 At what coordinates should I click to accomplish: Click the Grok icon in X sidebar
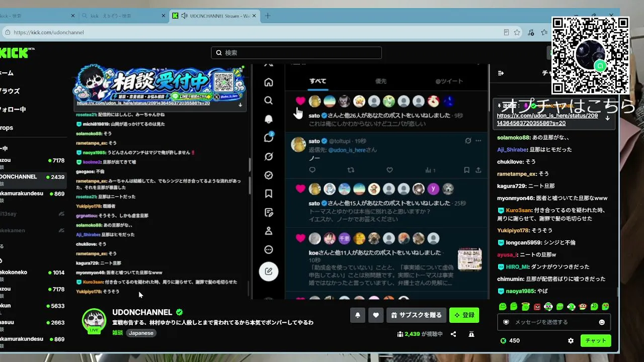269,156
